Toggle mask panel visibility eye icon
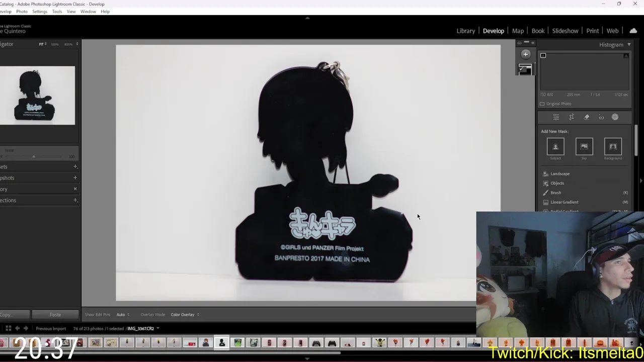Viewport: 644px width, 362px height. pyautogui.click(x=520, y=43)
